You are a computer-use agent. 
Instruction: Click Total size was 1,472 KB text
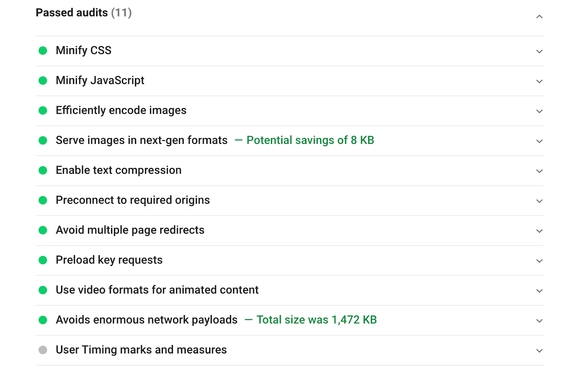[x=316, y=320]
